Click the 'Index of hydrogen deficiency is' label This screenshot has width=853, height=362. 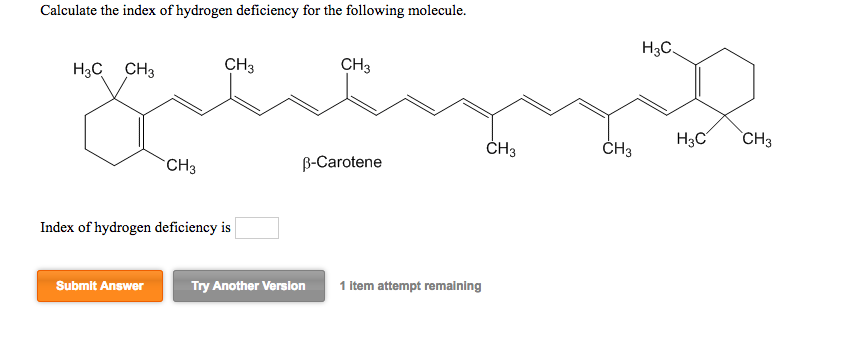(x=135, y=228)
